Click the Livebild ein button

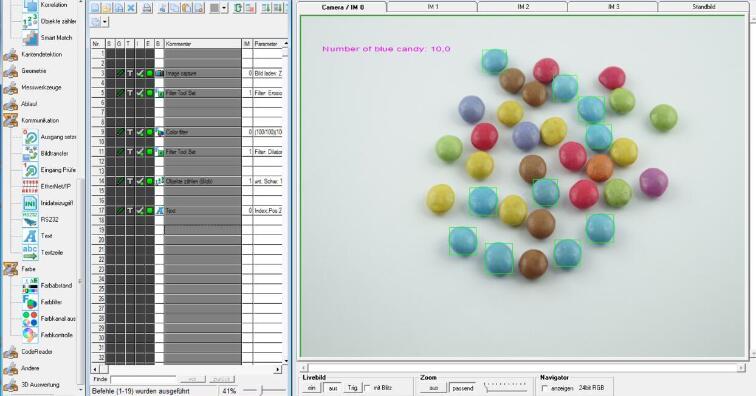(x=311, y=388)
